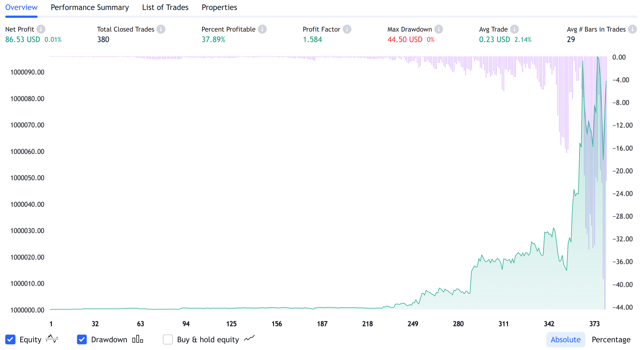Click the Buy & hold equity line icon
This screenshot has width=644, height=350.
249,339
